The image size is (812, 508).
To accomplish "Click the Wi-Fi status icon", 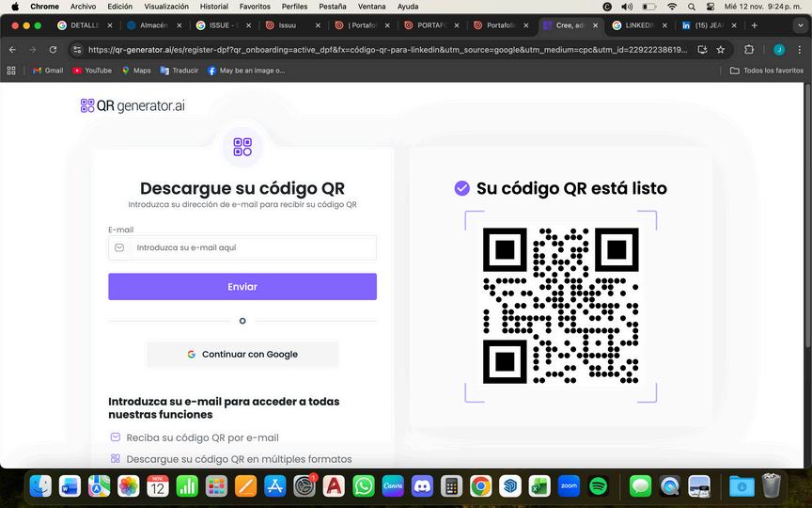I will point(672,7).
